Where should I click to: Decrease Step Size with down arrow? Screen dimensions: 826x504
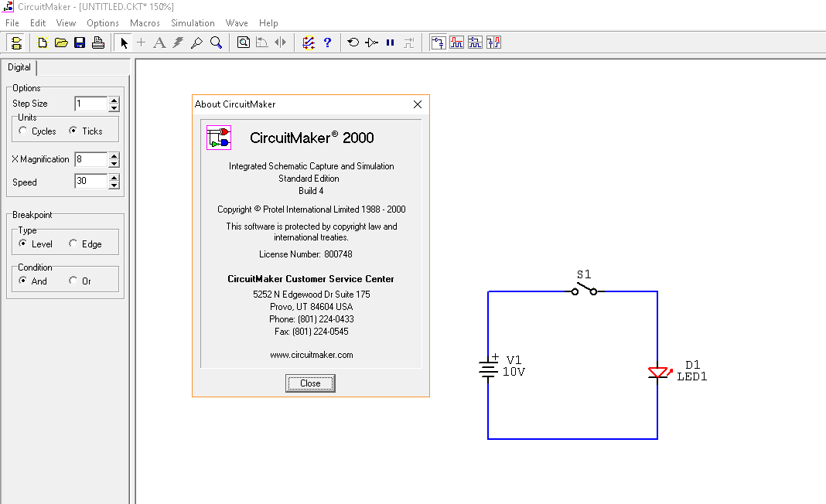[114, 107]
